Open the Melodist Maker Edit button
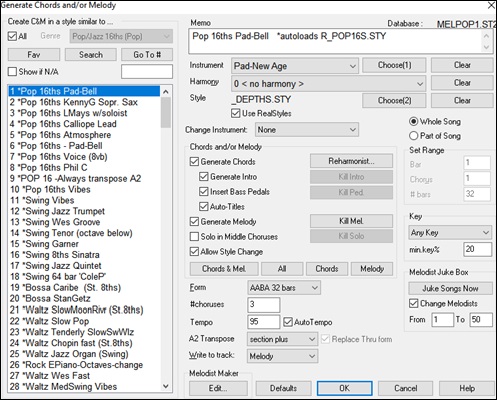The height and width of the screenshot is (400, 497). 218,388
